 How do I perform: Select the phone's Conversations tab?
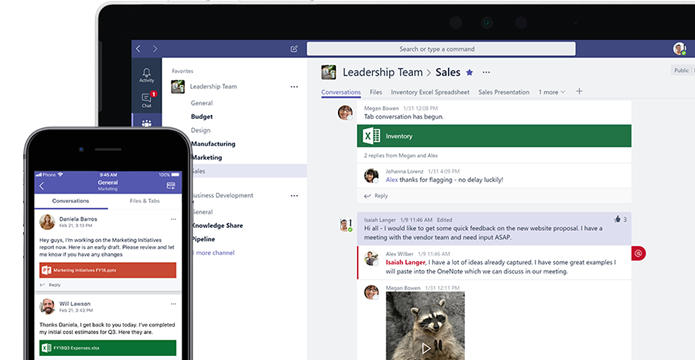pos(70,201)
